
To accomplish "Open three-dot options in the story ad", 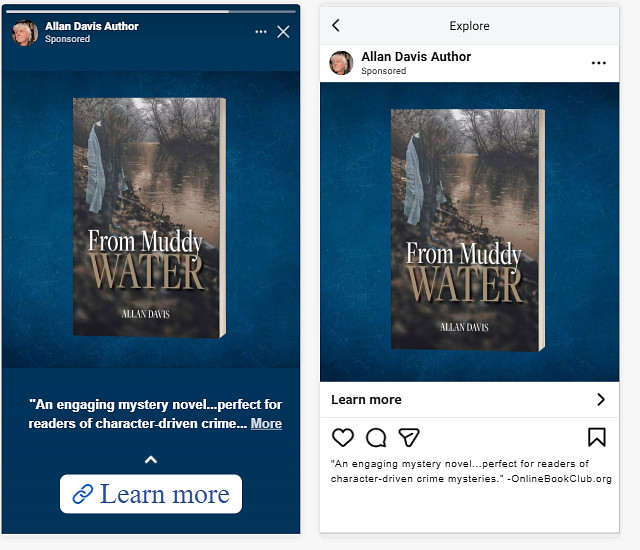I will coord(261,32).
